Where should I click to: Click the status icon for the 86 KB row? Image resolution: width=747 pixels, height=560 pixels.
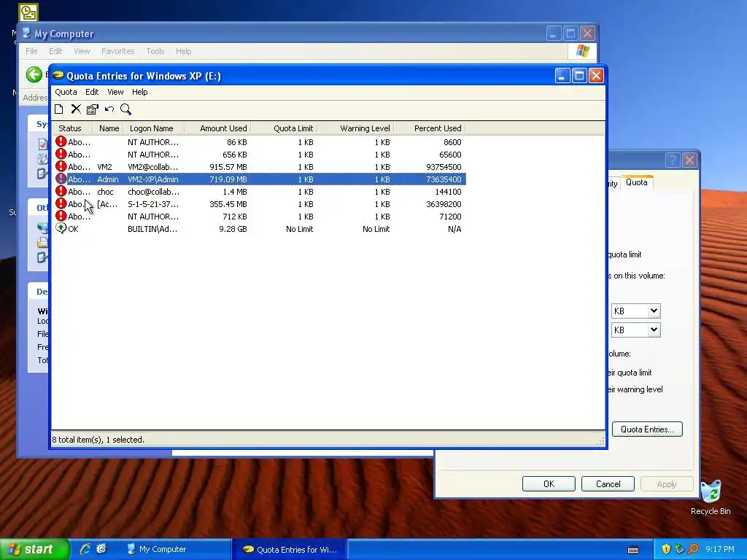(x=61, y=141)
